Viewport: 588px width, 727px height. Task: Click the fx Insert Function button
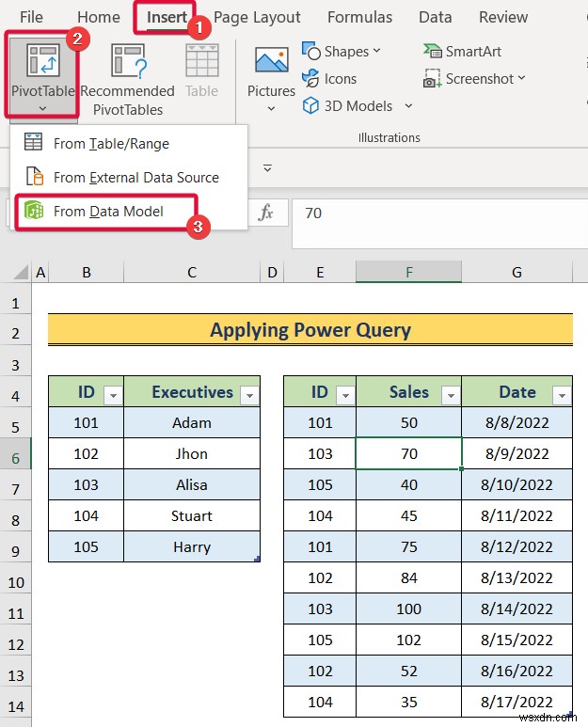pyautogui.click(x=265, y=213)
